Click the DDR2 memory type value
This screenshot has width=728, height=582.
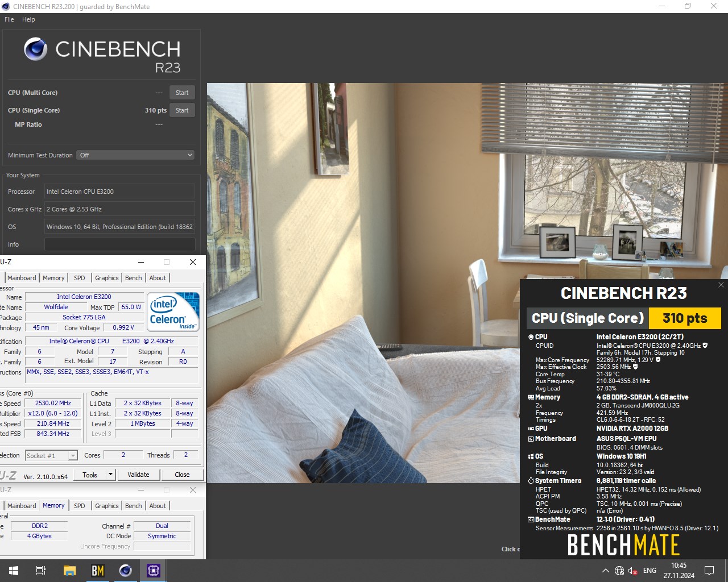pyautogui.click(x=40, y=526)
